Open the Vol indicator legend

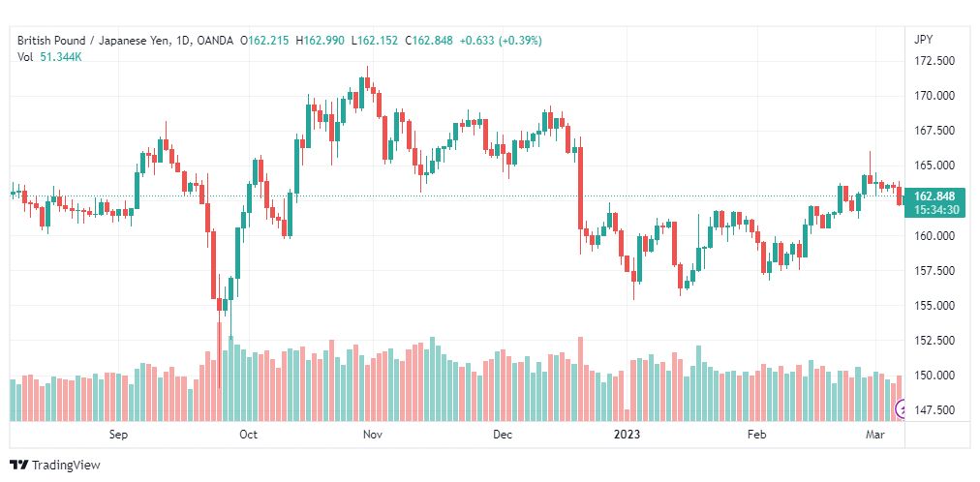(x=24, y=56)
